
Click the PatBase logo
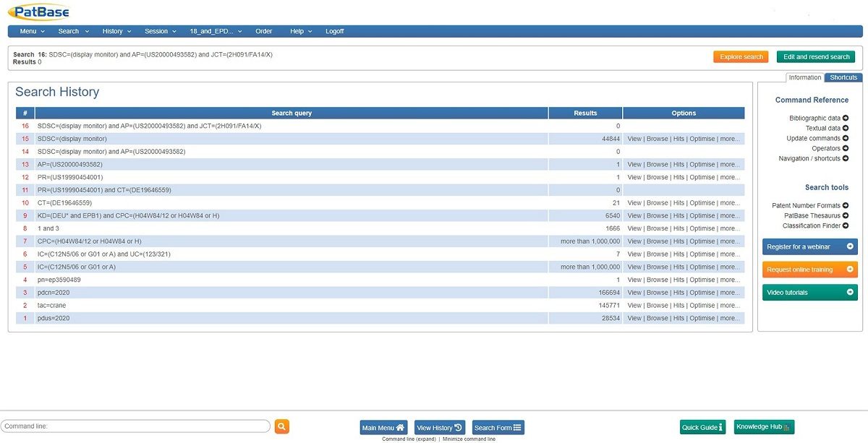pyautogui.click(x=40, y=12)
